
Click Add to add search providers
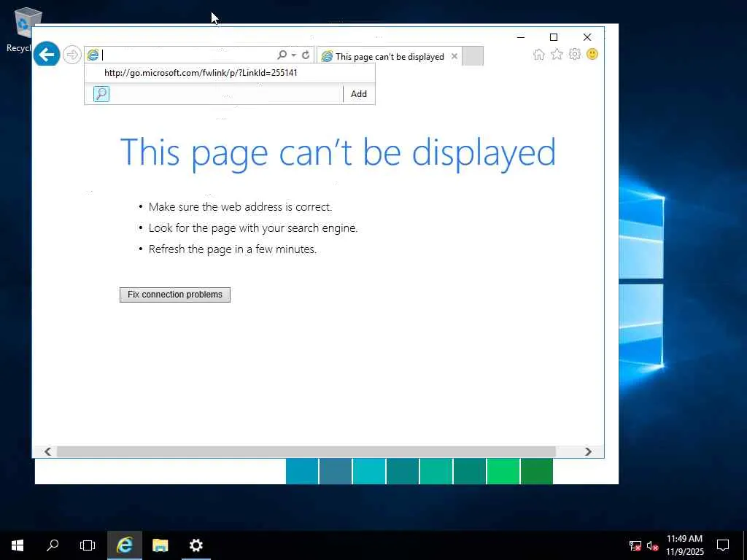click(x=359, y=94)
